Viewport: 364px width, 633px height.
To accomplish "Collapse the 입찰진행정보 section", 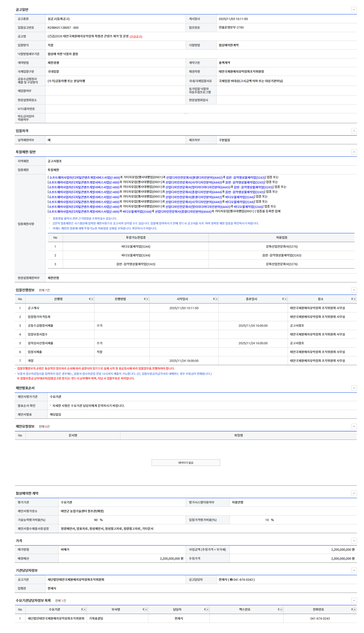I will tap(354, 290).
